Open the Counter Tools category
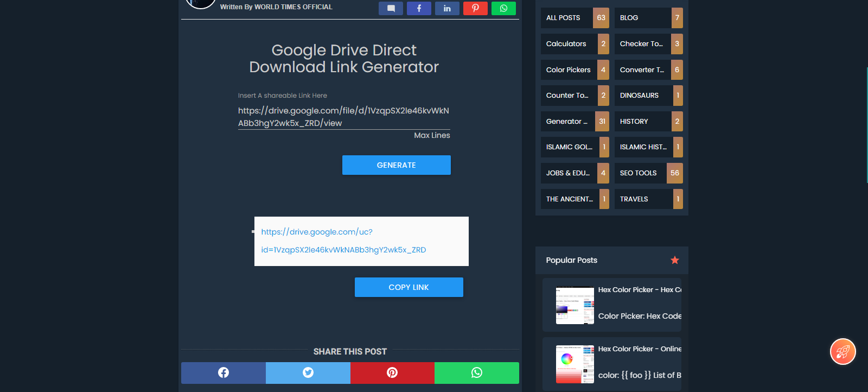The image size is (868, 392). (575, 96)
